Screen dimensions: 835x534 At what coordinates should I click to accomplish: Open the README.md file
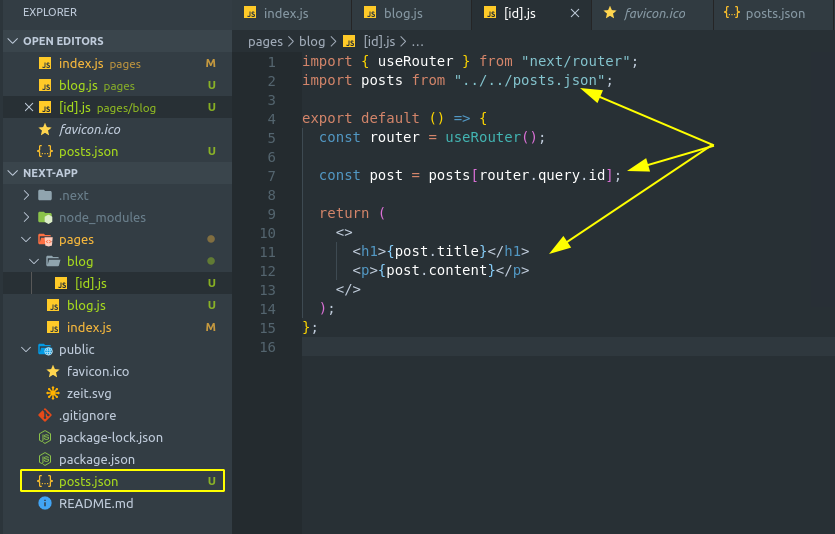[117, 503]
